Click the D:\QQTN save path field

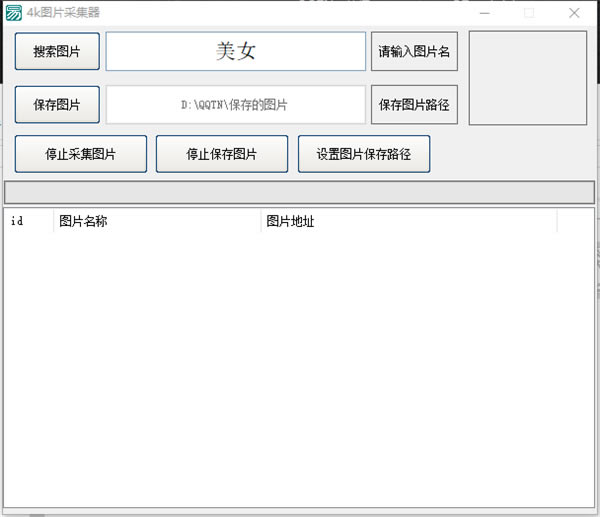236,105
